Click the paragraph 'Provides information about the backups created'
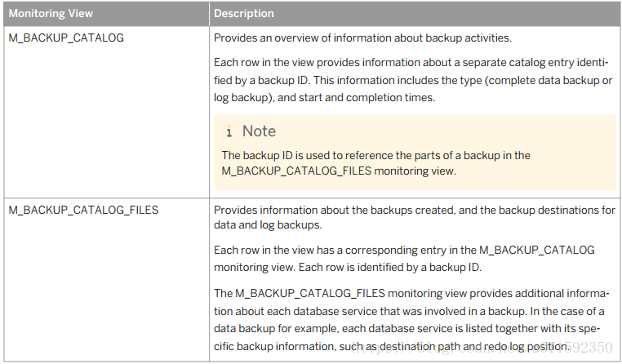Image resolution: width=622 pixels, height=364 pixels. pos(415,217)
